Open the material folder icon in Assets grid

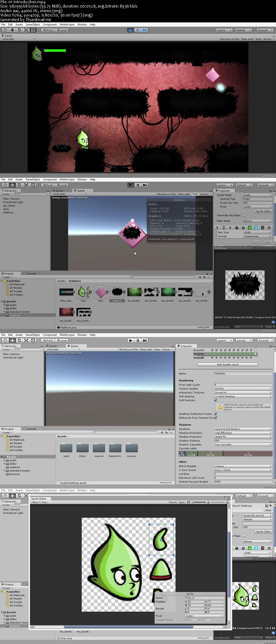pyautogui.click(x=99, y=448)
